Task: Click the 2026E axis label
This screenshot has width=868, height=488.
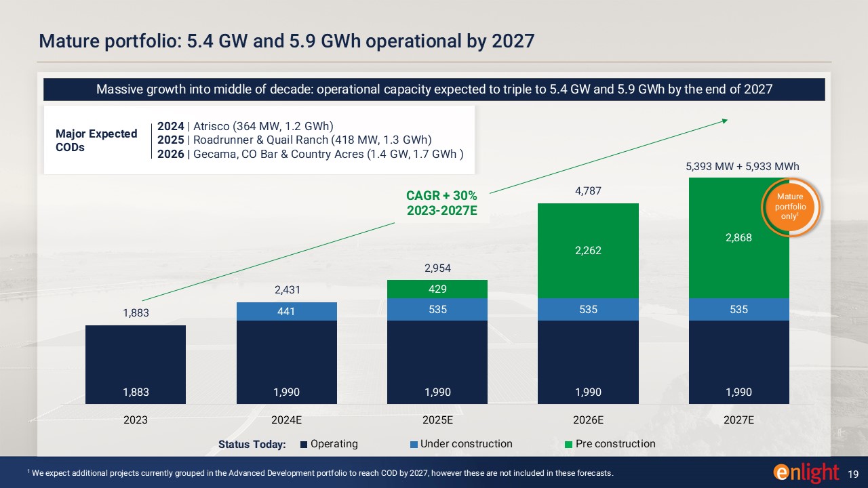Action: point(588,420)
